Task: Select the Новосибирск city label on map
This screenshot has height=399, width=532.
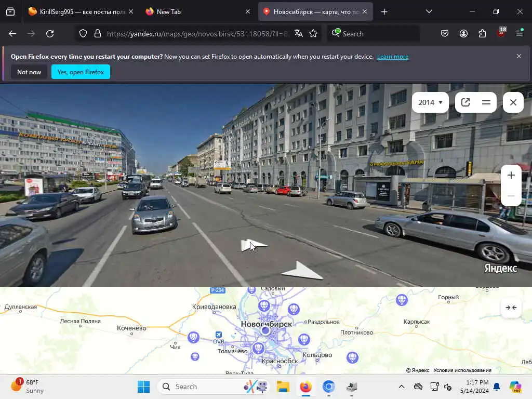Action: coord(267,324)
